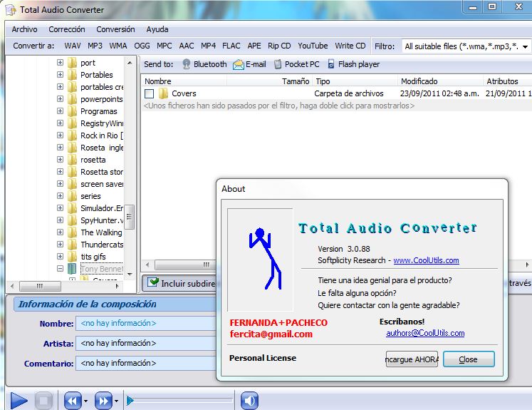Start playback with the Play button

[x=19, y=401]
